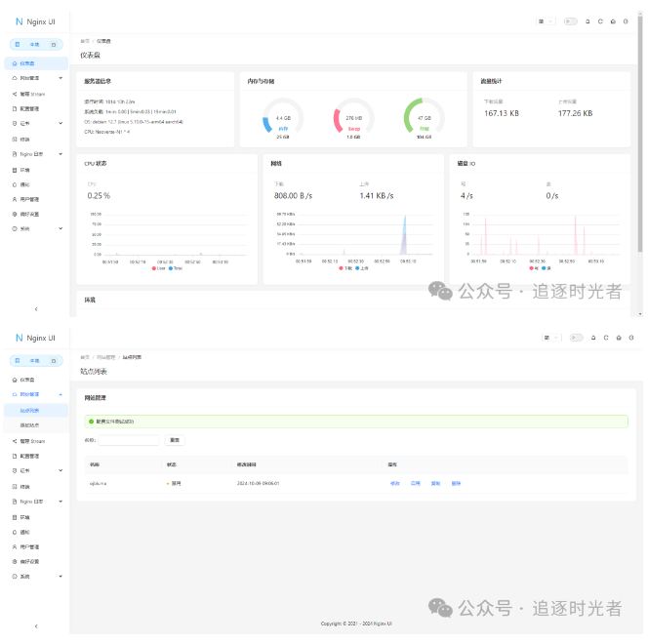The width and height of the screenshot is (648, 644).
Task: Toggle the User series legend under the CPU chart
Action: coord(159,268)
